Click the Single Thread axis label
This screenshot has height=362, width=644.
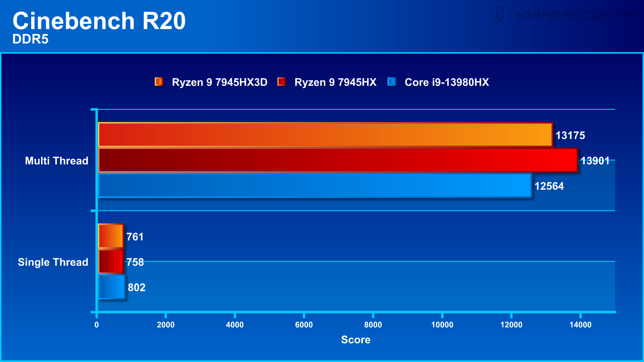[53, 262]
